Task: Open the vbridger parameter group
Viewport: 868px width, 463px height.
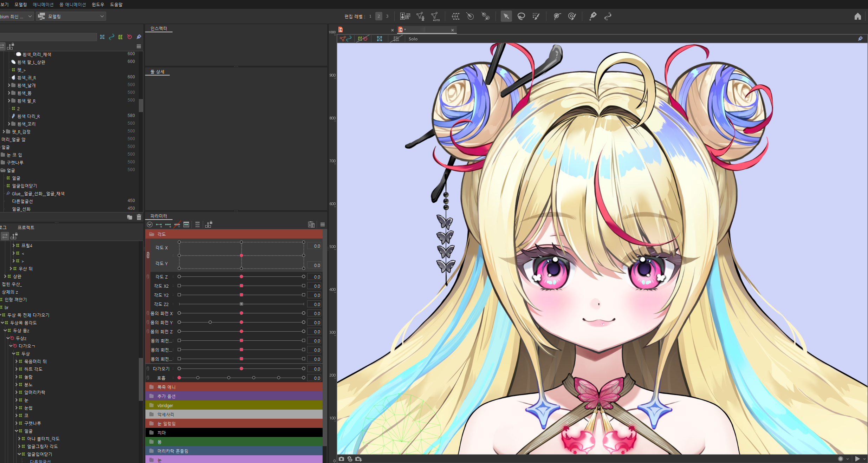Action: pyautogui.click(x=234, y=405)
